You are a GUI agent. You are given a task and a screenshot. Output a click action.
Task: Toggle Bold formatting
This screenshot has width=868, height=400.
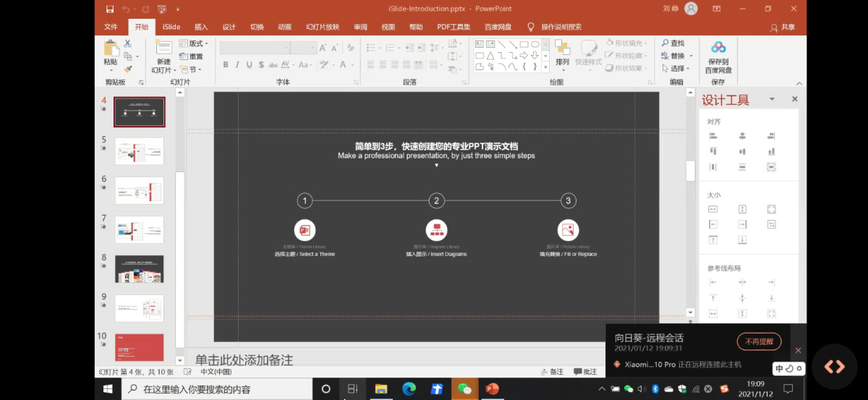point(226,65)
